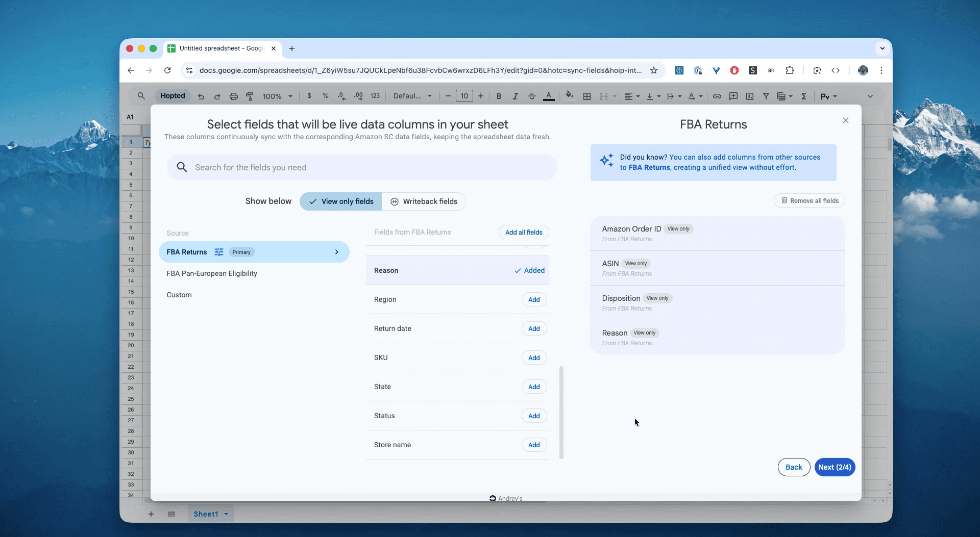980x537 pixels.
Task: Open vertical align dropdown
Action: point(653,96)
